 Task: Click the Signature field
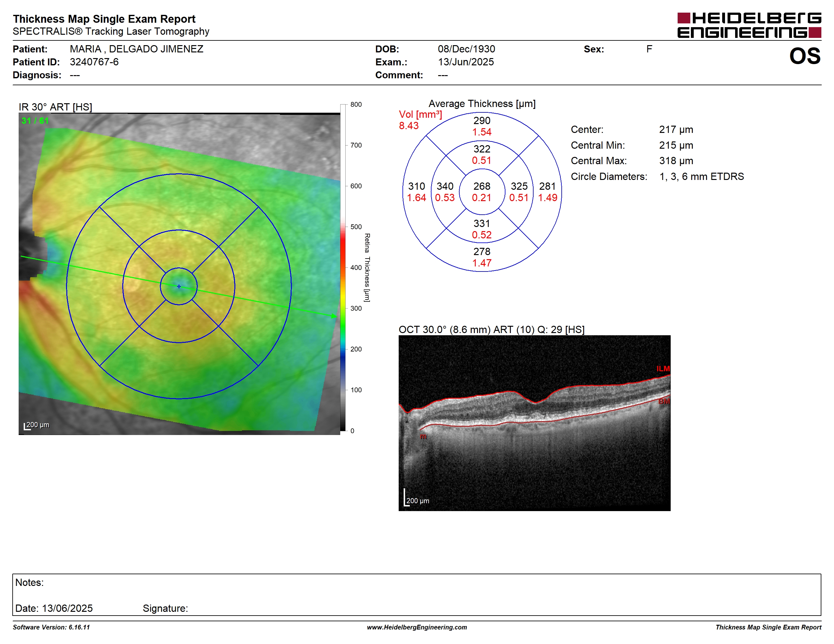(165, 609)
